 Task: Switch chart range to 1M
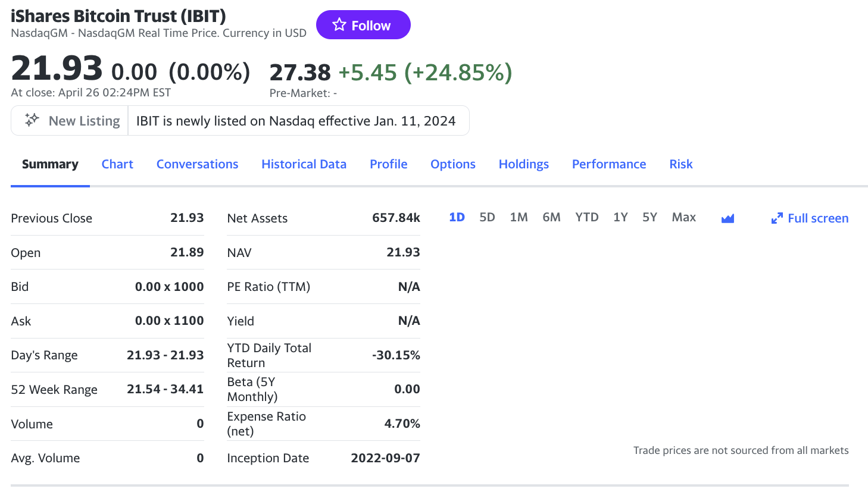click(519, 217)
